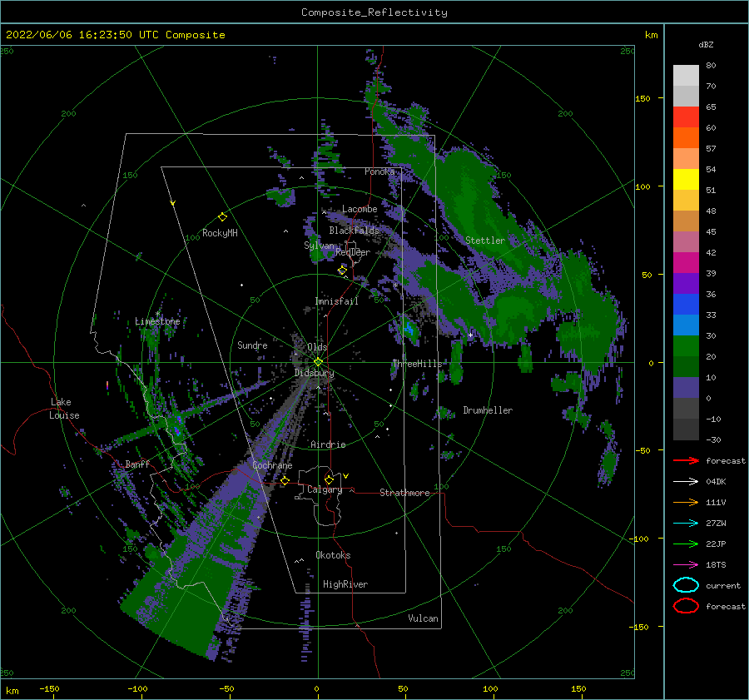Click the orange 111V arrow icon
The width and height of the screenshot is (749, 700).
click(686, 502)
